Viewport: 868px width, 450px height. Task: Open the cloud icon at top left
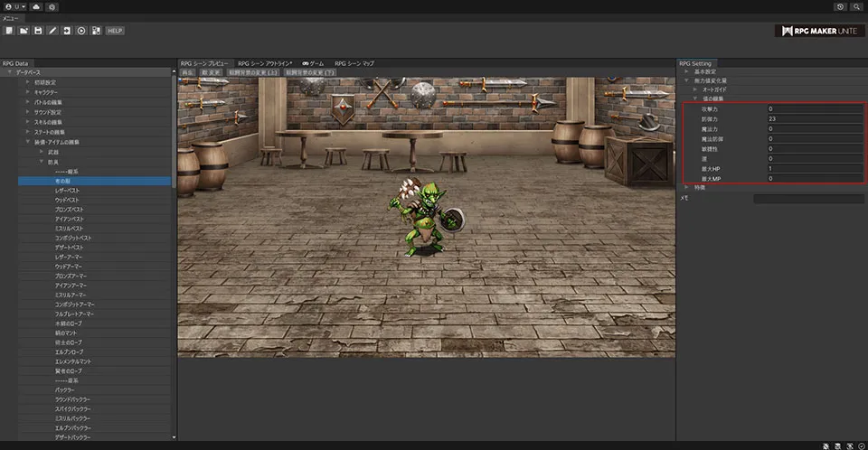[x=35, y=6]
